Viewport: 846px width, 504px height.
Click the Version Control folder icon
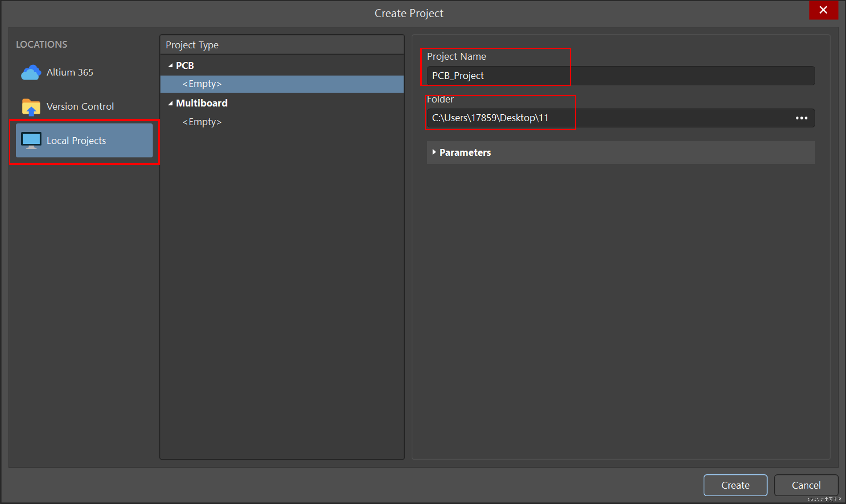pos(31,107)
